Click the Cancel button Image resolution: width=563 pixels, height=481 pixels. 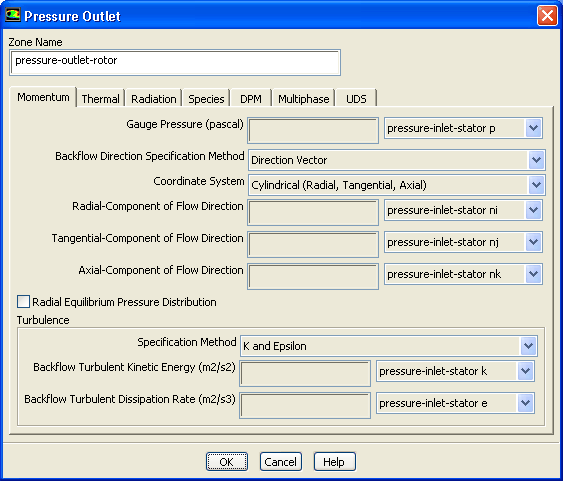click(280, 462)
